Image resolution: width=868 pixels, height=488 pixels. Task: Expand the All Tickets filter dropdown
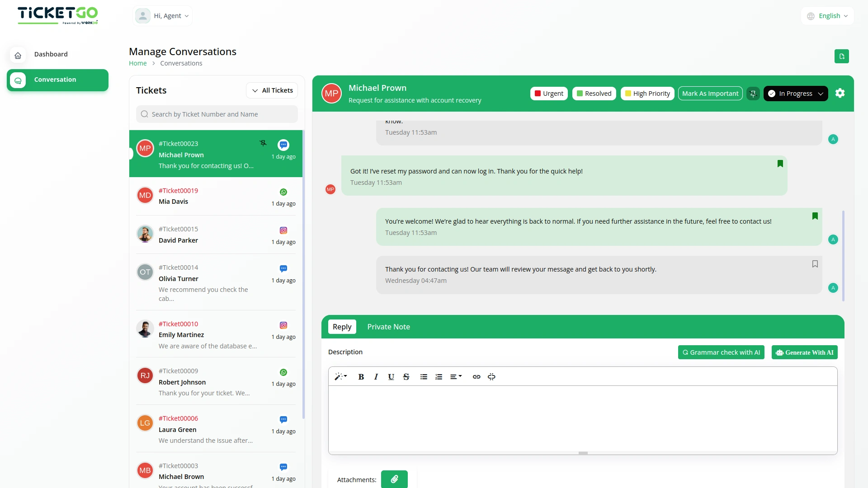(x=272, y=90)
